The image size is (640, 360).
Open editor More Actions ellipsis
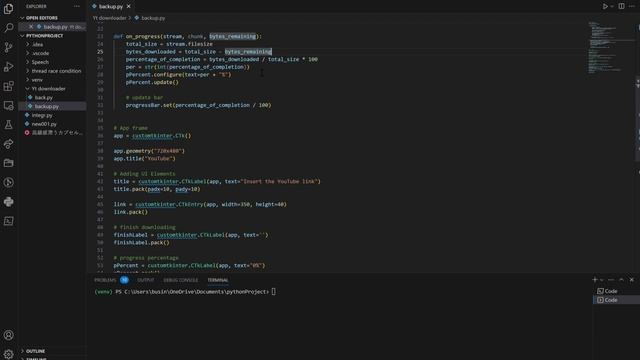(x=631, y=7)
